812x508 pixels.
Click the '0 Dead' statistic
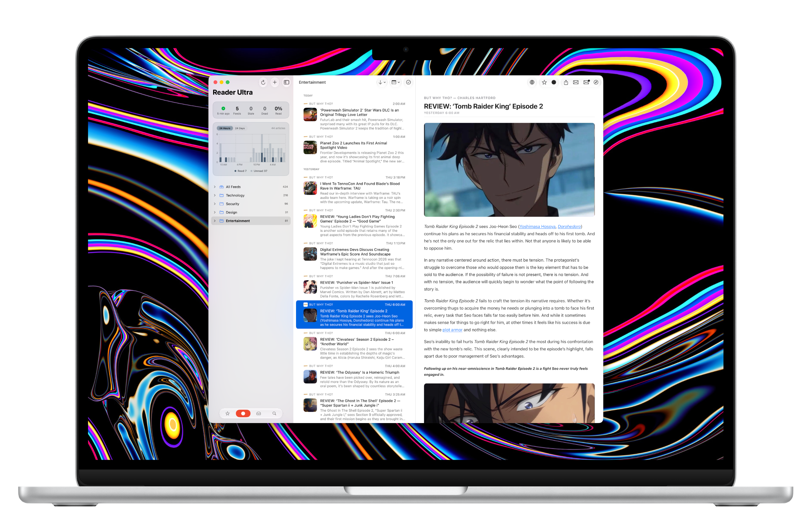tap(265, 110)
